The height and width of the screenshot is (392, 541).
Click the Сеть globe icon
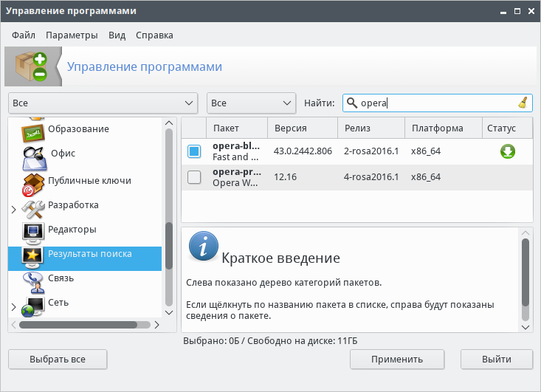pyautogui.click(x=33, y=305)
